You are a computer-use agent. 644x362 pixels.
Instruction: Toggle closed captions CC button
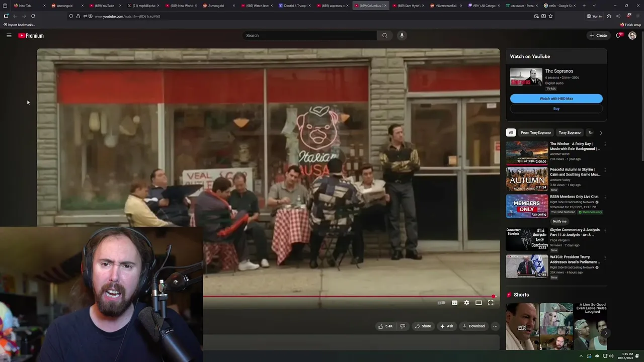pyautogui.click(x=454, y=303)
